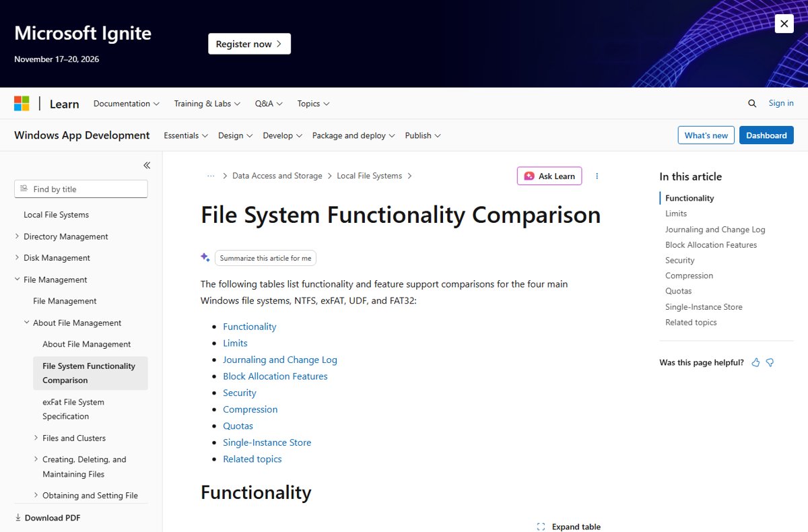Jump to Security link in article list
The height and width of the screenshot is (532, 808).
click(240, 393)
